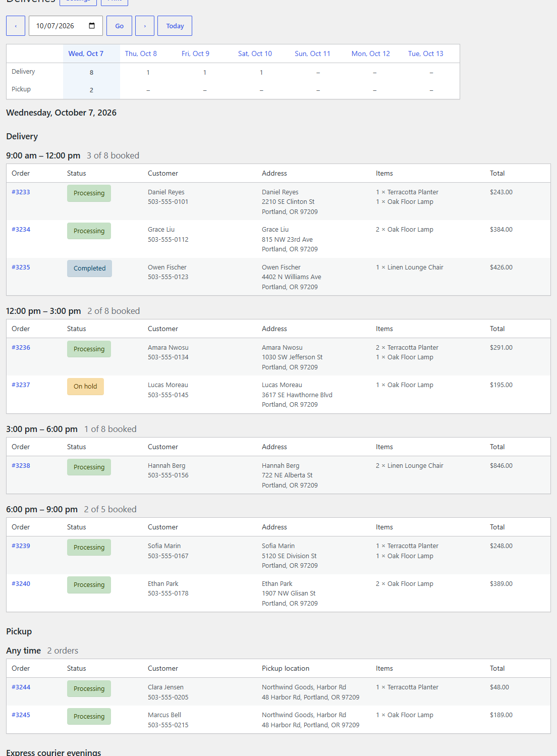The image size is (557, 756).
Task: Open the calendar picker icon in date field
Action: pos(92,26)
